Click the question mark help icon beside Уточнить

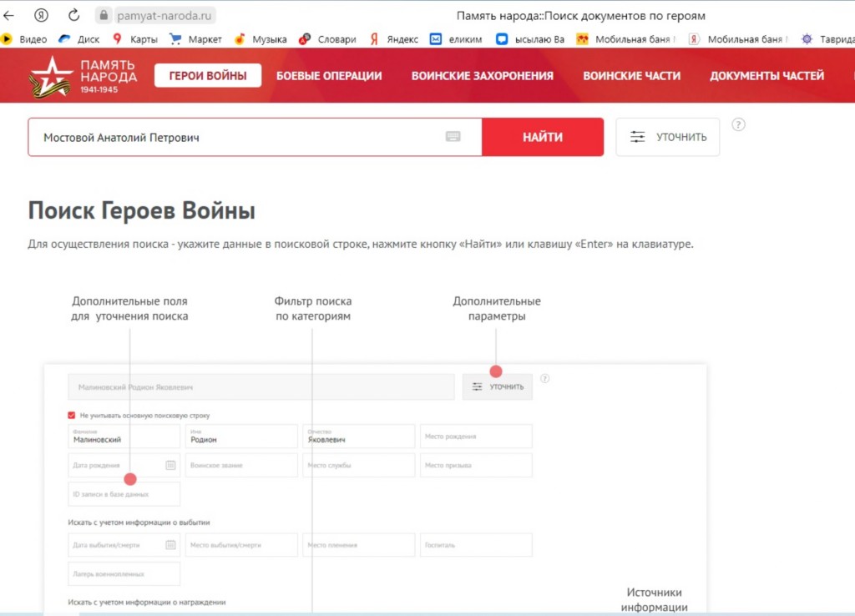[738, 124]
